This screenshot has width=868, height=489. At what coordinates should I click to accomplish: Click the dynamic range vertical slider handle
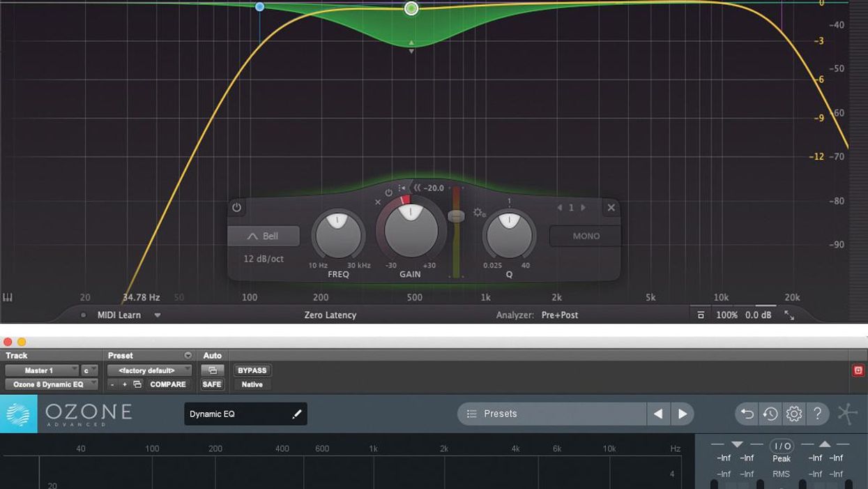tap(456, 216)
